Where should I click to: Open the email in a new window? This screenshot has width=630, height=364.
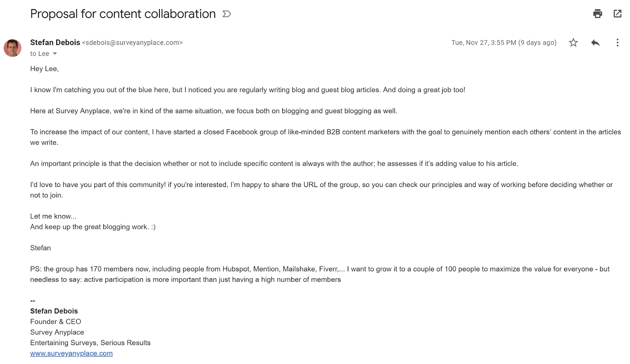click(x=617, y=14)
